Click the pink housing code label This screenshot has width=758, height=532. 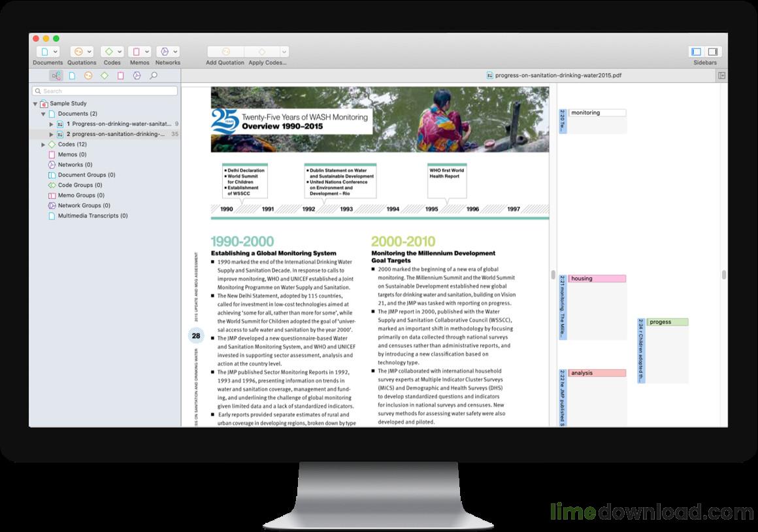pos(597,278)
